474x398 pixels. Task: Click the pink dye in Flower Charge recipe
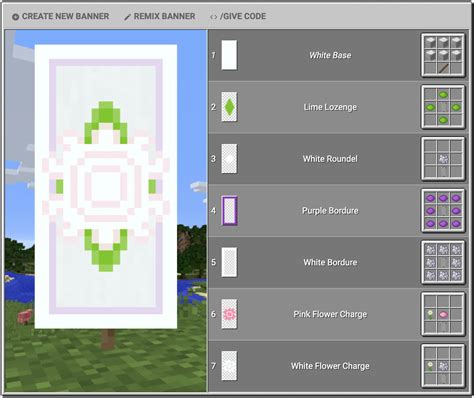tap(443, 314)
